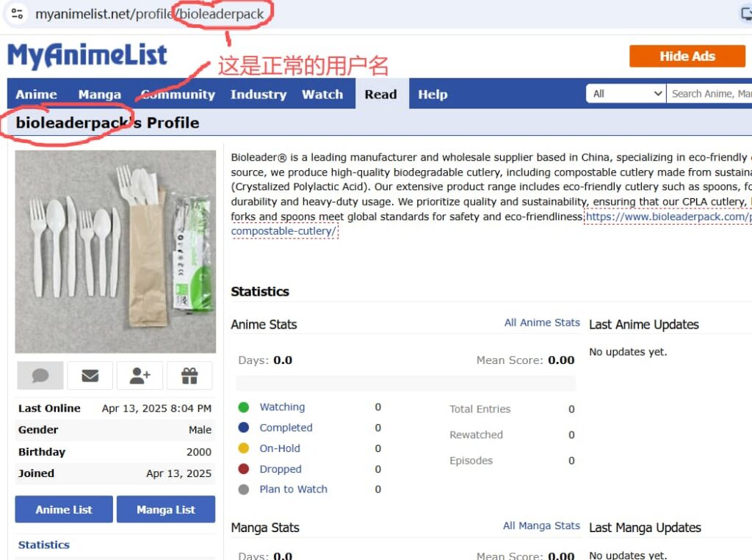Screen dimensions: 752x560
Task: Focus the Search Anime, Manga input field
Action: pos(710,93)
